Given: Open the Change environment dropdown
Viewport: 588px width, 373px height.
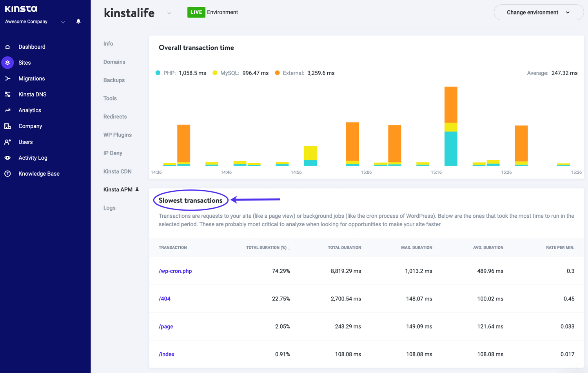Looking at the screenshot, I should (539, 13).
